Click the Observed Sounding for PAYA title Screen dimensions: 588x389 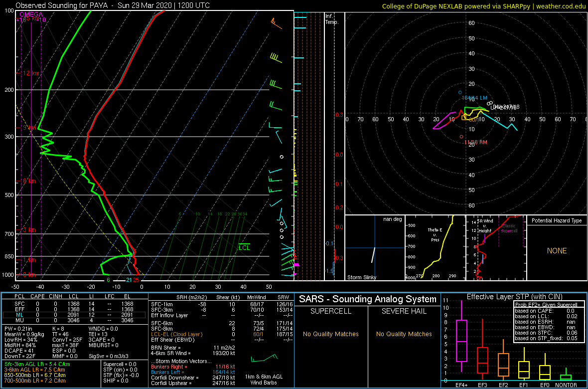click(x=113, y=5)
